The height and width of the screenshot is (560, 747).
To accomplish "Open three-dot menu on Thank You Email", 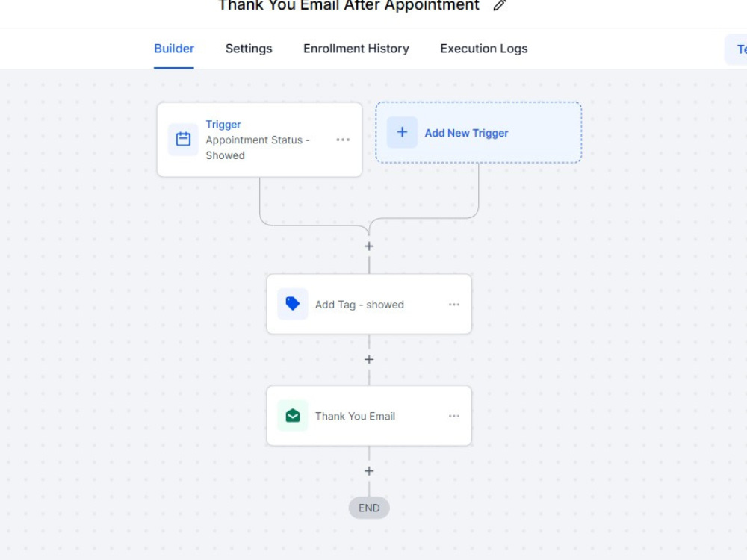I will tap(454, 416).
